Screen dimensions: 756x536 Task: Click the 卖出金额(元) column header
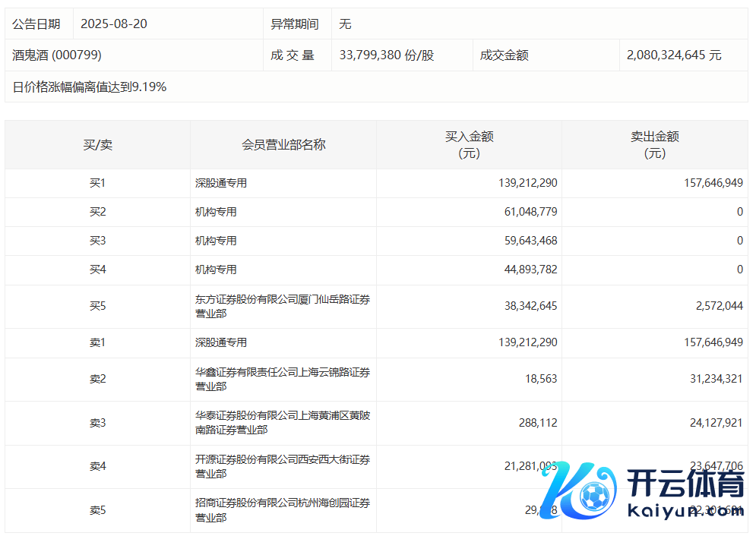pos(654,144)
